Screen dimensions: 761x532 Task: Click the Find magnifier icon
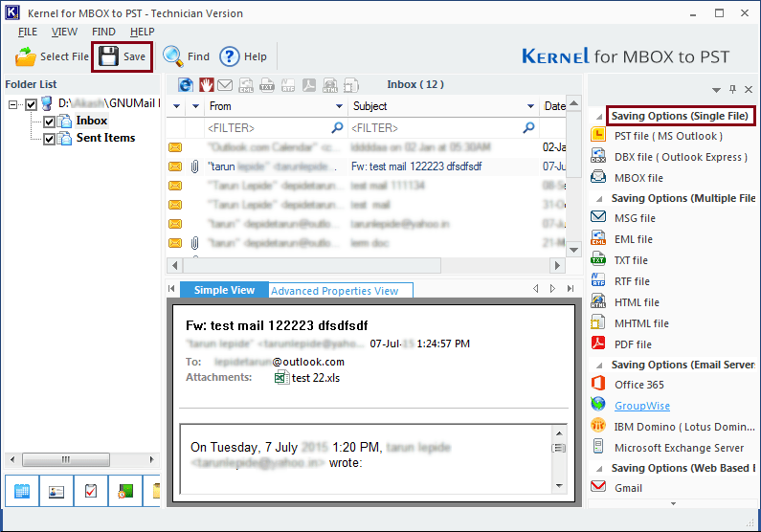click(172, 56)
